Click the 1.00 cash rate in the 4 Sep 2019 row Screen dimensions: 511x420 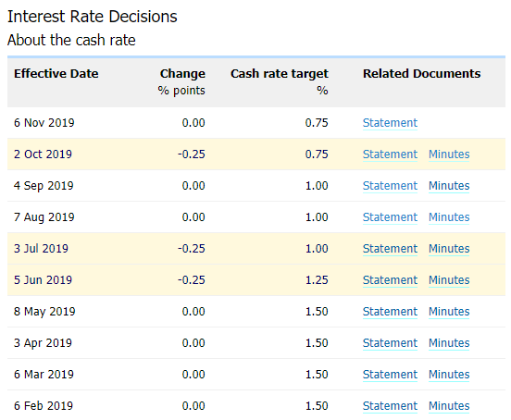[317, 186]
